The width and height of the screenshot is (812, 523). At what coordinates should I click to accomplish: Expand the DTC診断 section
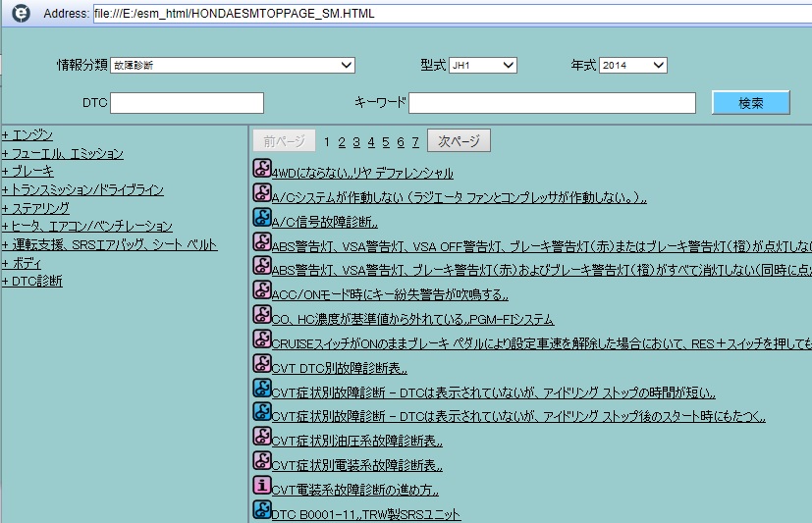click(x=32, y=281)
